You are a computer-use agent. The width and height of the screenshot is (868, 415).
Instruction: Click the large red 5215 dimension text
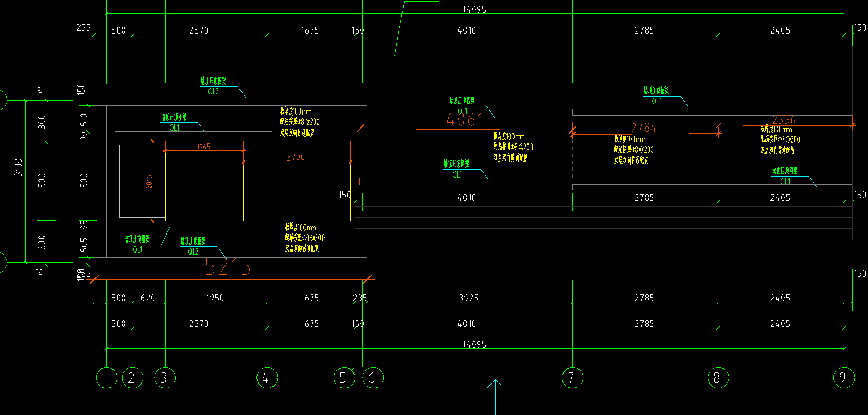[x=228, y=267]
